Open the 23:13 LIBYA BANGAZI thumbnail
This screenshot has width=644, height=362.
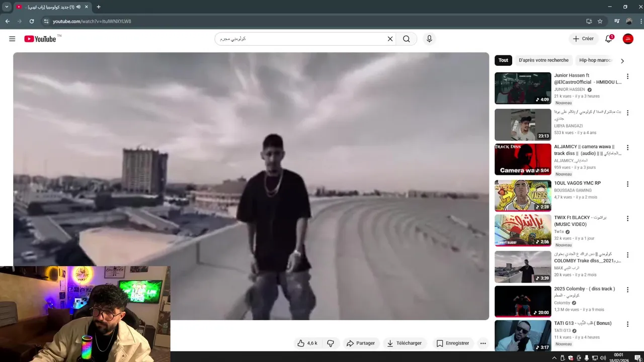coord(523,125)
